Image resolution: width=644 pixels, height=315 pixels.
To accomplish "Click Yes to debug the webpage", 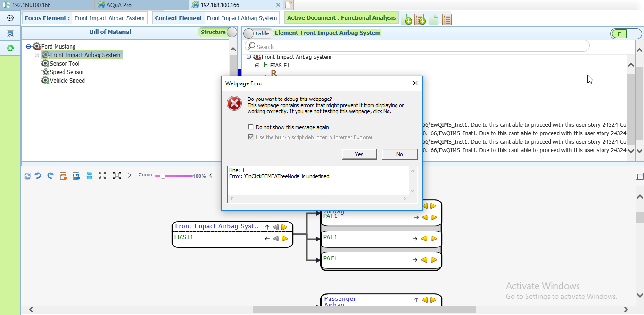I will [x=359, y=154].
